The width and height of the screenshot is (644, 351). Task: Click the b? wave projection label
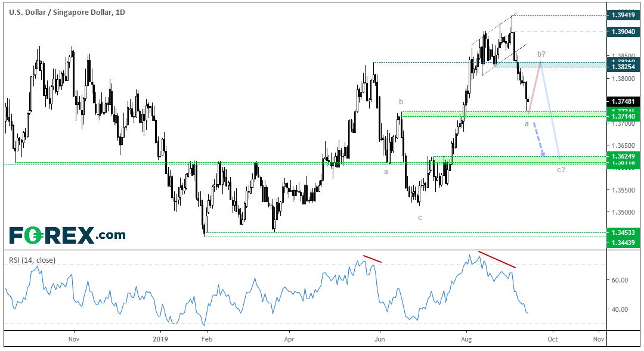541,54
